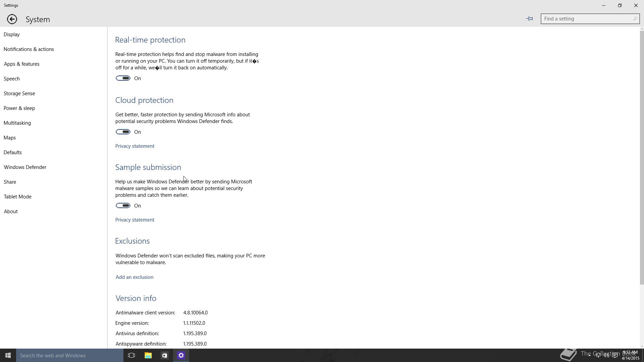The image size is (644, 362).
Task: Click the scrollbar up arrow
Action: click(642, 29)
